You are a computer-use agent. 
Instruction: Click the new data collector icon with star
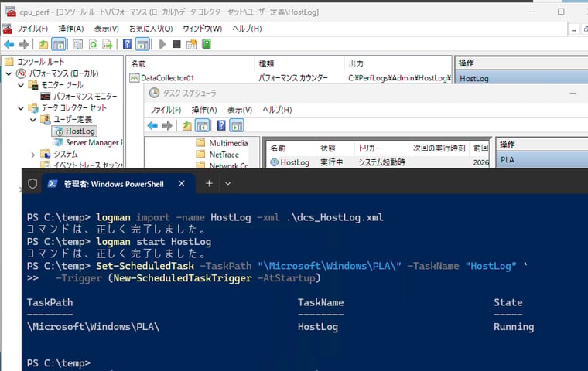point(191,44)
